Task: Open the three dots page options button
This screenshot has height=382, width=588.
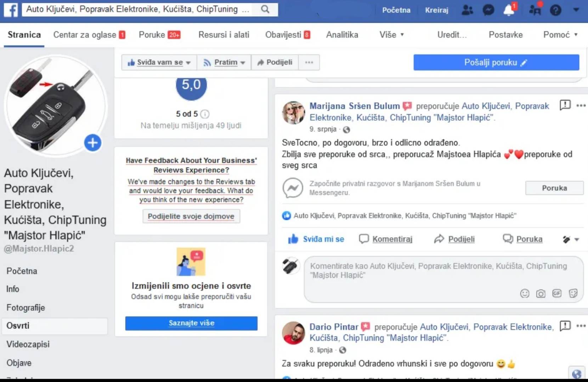Action: click(309, 62)
